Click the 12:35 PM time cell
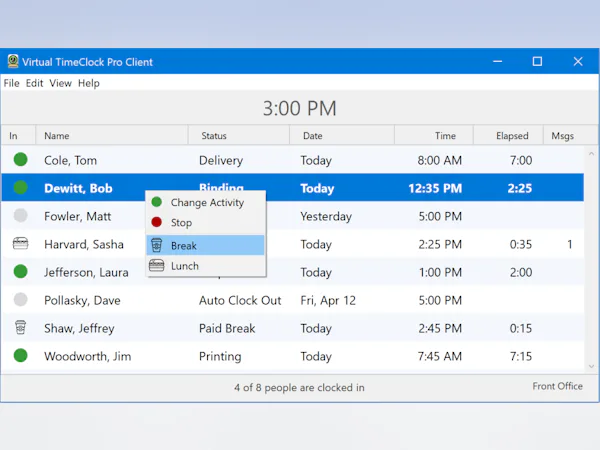The height and width of the screenshot is (450, 600). 435,188
